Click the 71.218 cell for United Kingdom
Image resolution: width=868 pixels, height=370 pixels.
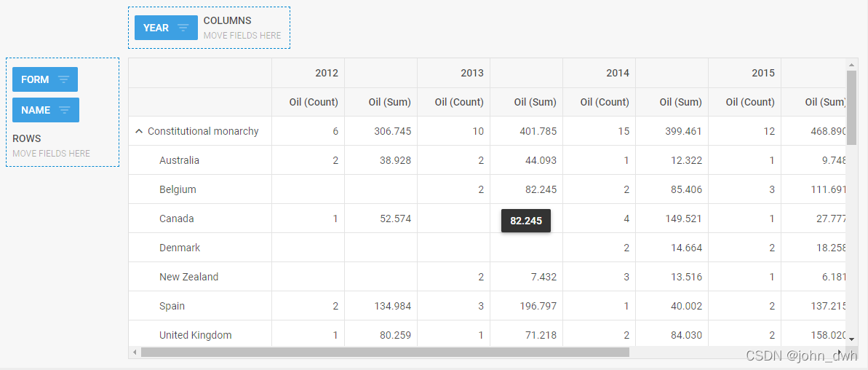point(527,335)
